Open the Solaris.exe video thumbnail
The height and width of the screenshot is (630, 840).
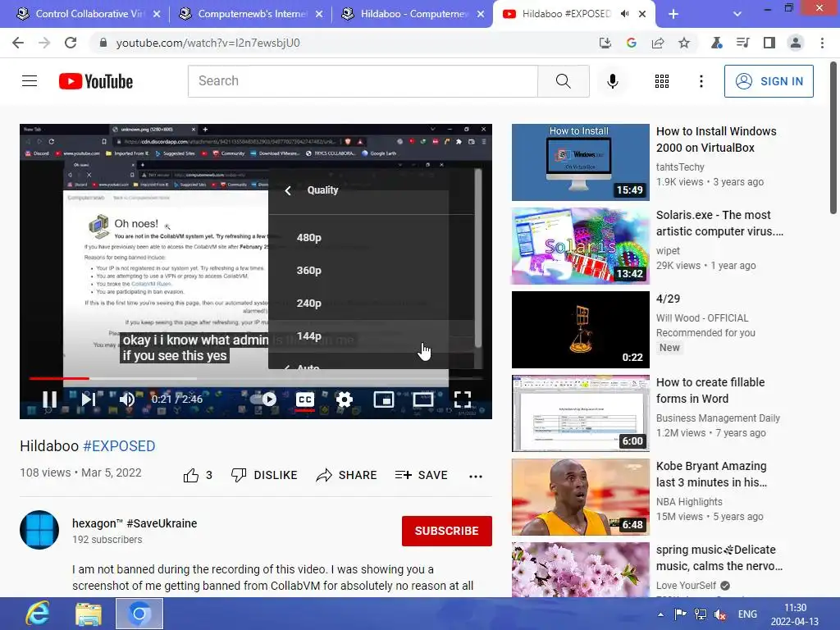pyautogui.click(x=580, y=246)
